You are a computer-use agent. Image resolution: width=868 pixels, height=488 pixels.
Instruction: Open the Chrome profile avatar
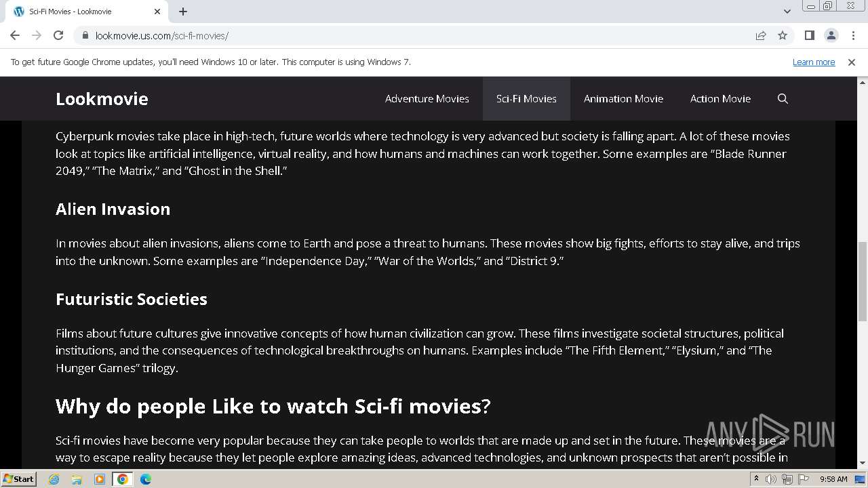pos(831,35)
